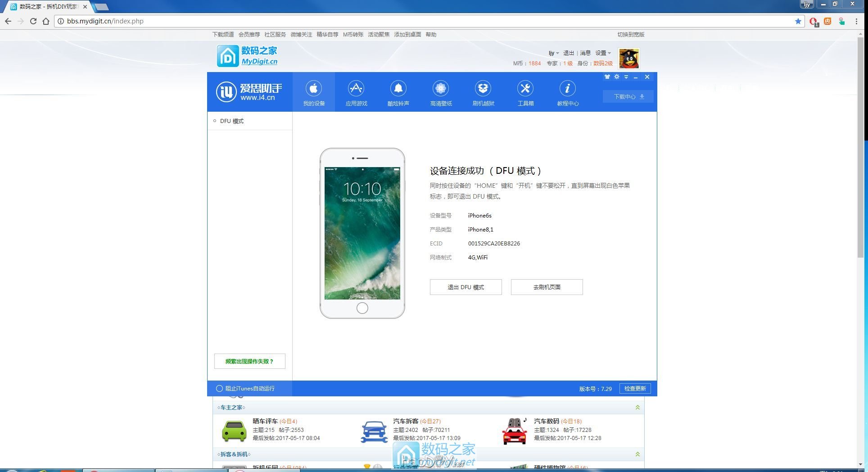
Task: Click 去刷机页面 button
Action: (547, 287)
